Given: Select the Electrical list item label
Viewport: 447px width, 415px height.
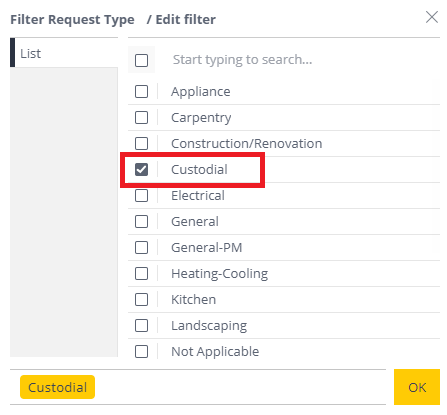Looking at the screenshot, I should (198, 196).
